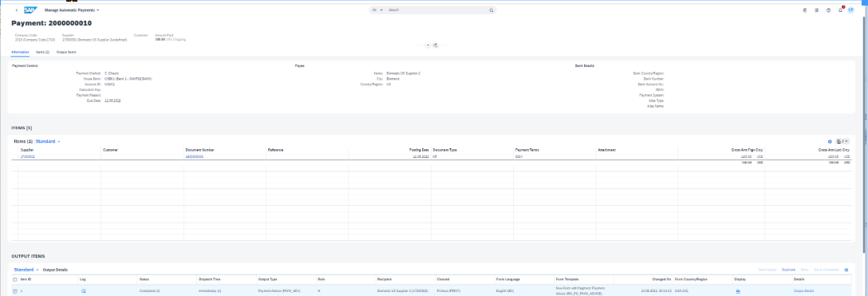Tick the checkbox for output item 1
The width and height of the screenshot is (868, 296).
tap(15, 290)
